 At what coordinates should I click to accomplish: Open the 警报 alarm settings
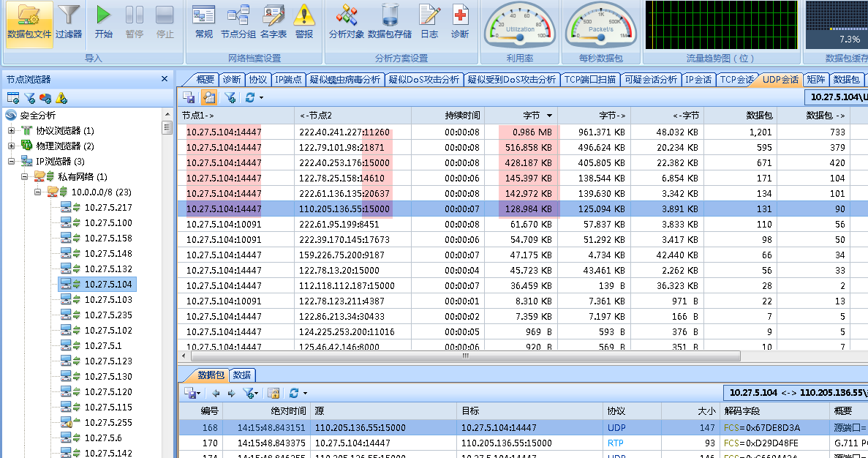[x=305, y=22]
